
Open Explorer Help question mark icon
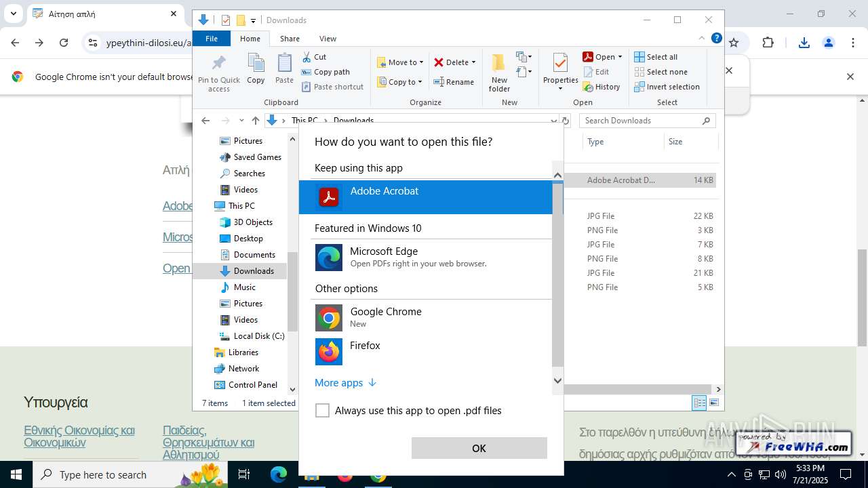click(716, 38)
